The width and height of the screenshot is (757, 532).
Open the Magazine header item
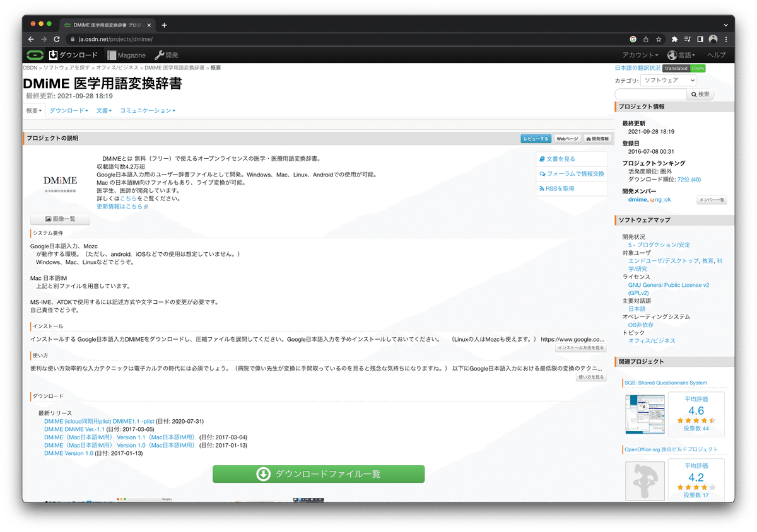click(126, 55)
